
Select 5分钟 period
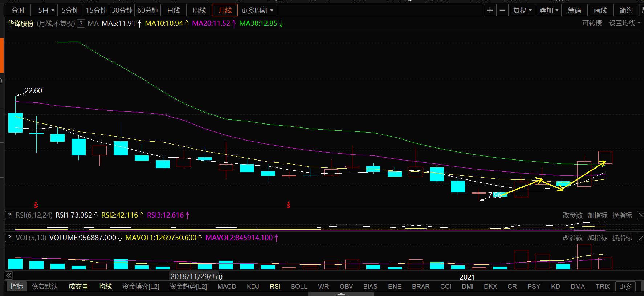(x=70, y=11)
